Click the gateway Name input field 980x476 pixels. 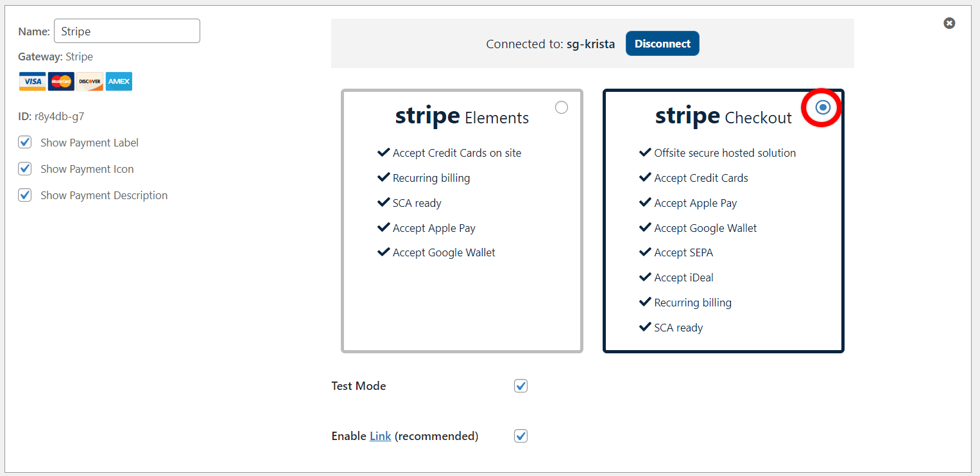(x=127, y=31)
